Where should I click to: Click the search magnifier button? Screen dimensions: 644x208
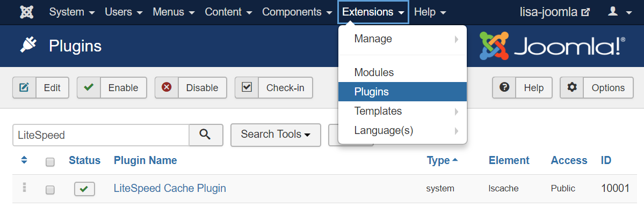click(x=206, y=135)
